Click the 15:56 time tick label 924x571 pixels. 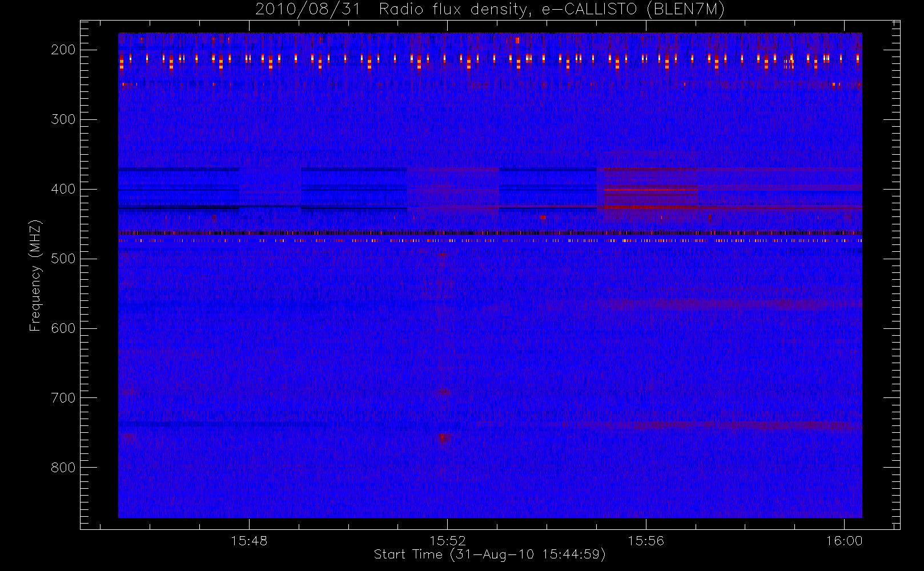point(646,541)
